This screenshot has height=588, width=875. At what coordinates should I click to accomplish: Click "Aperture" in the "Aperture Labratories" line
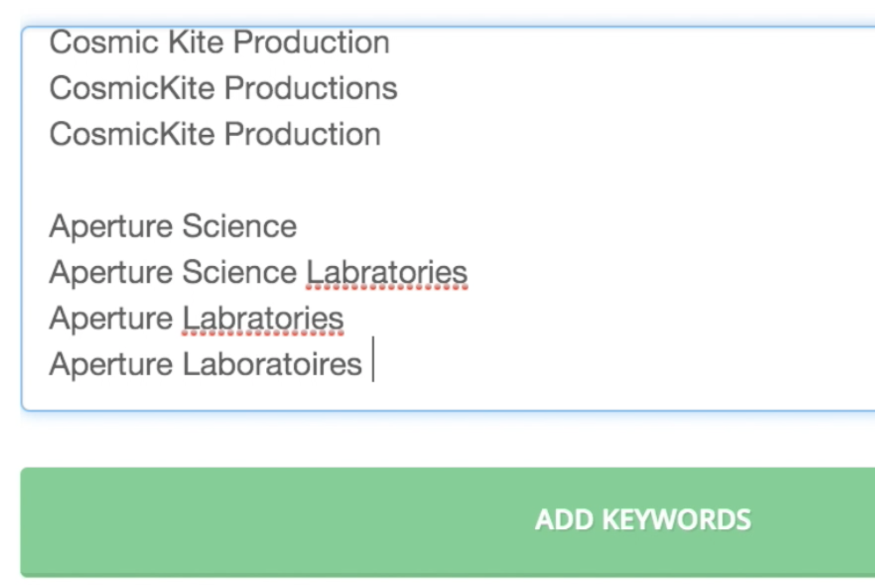coord(110,318)
